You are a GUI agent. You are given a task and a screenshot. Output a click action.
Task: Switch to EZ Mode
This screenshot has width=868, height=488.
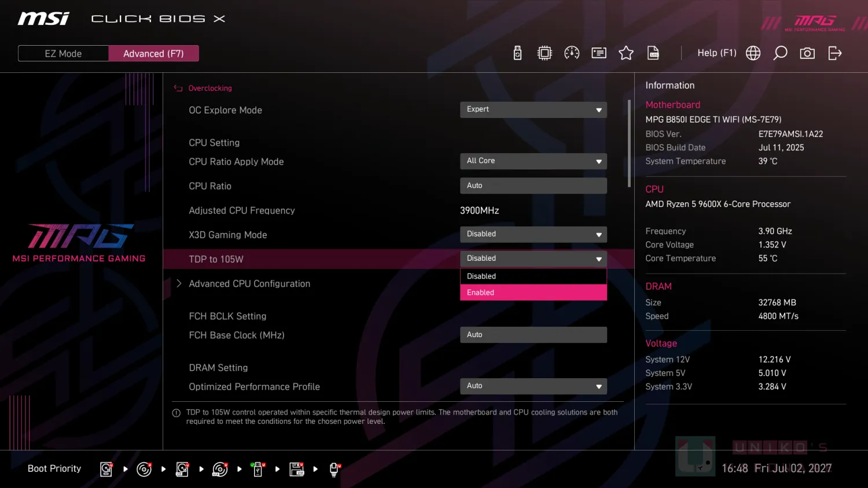[63, 53]
